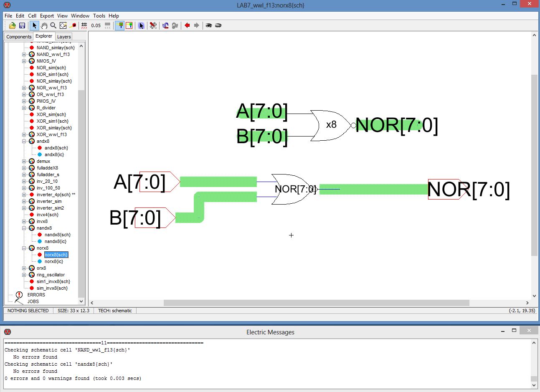Toggle the Click-Zoom-Wire arrow selection tool
The height and width of the screenshot is (392, 540).
34,25
